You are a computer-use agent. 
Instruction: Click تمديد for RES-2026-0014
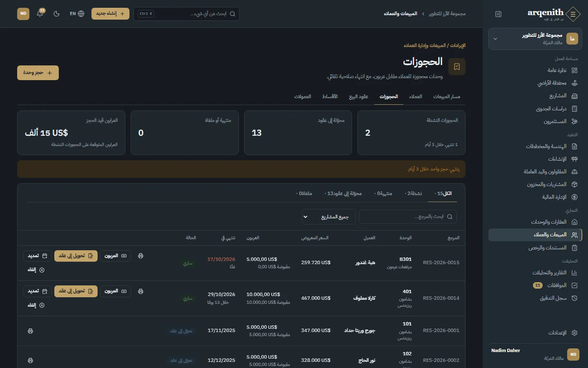coord(38,291)
